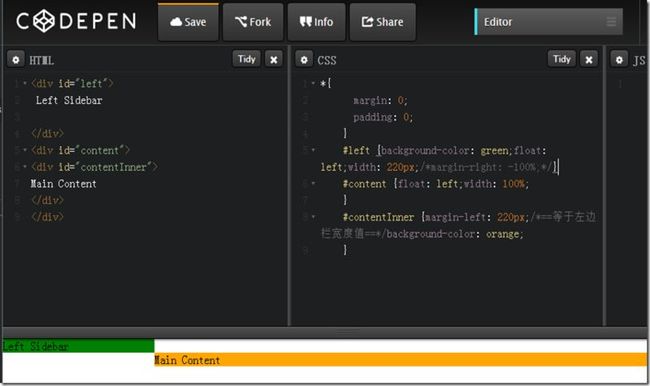Click the green Left Sidebar preview block
The image size is (650, 386).
click(78, 346)
